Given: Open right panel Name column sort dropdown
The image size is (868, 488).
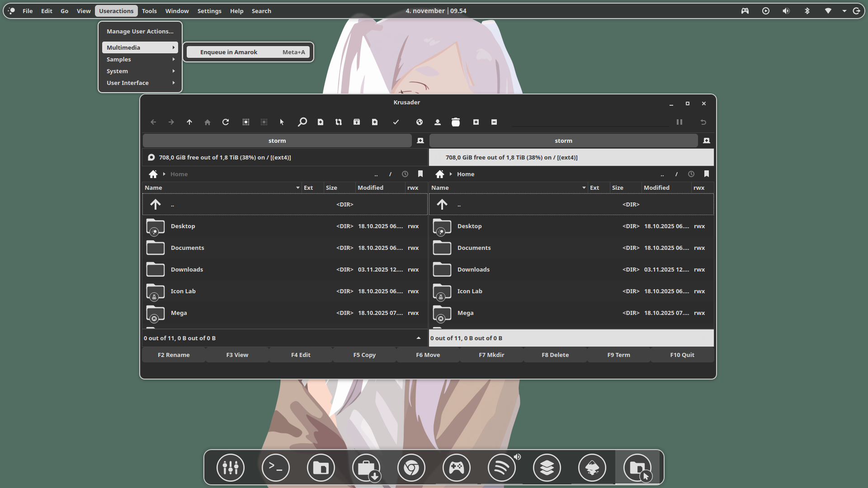Looking at the screenshot, I should (584, 188).
